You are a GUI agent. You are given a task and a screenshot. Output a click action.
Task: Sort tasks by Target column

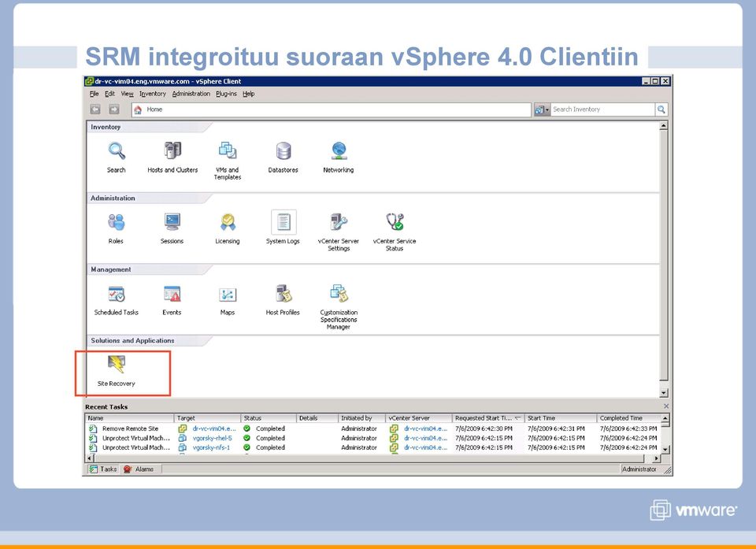(x=207, y=418)
